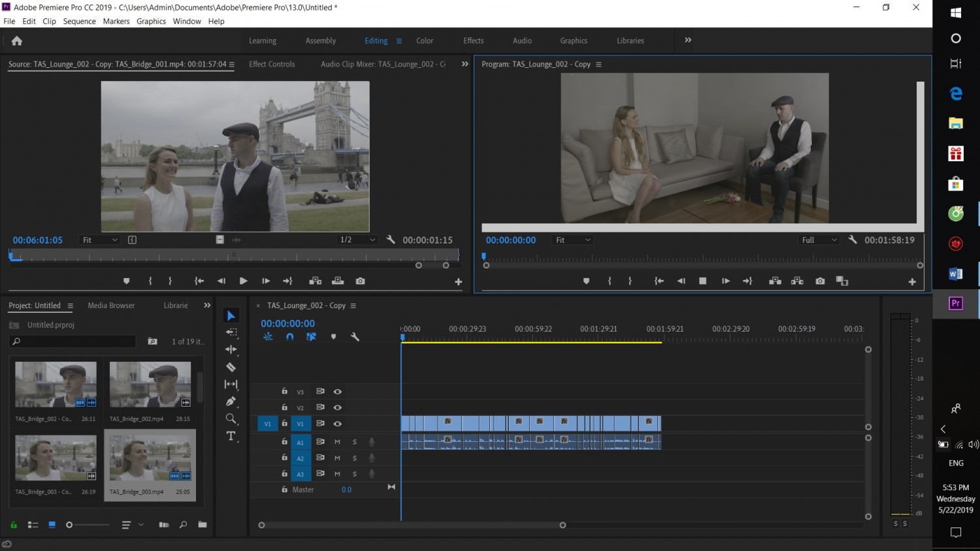Image resolution: width=980 pixels, height=551 pixels.
Task: Mute audio track A1
Action: (x=338, y=442)
